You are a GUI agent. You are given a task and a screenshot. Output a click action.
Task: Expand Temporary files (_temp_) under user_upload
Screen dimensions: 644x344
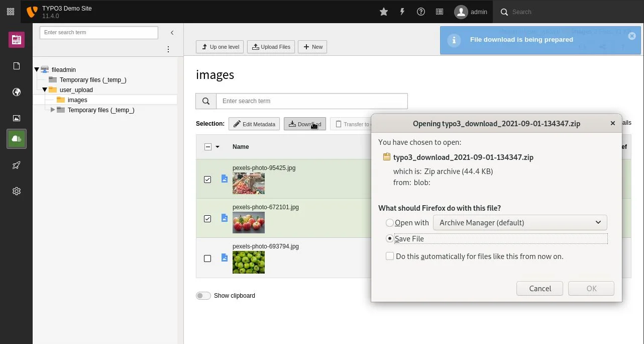tap(53, 110)
